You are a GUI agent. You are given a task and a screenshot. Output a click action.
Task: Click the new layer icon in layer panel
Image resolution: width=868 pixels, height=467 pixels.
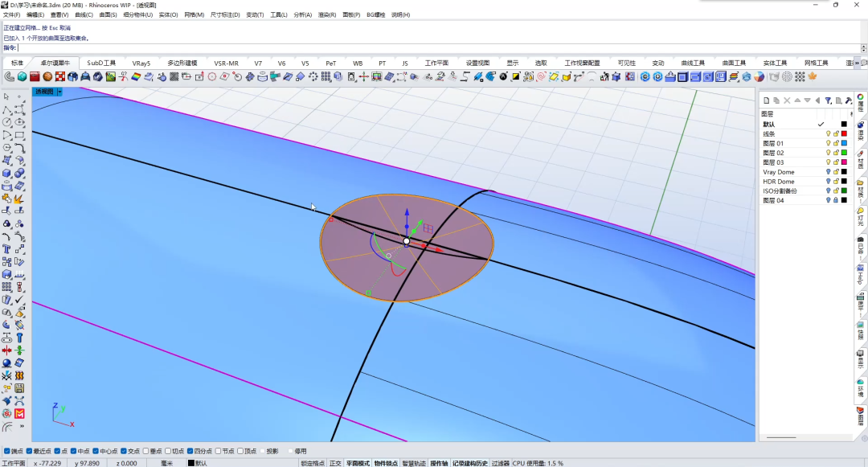[x=766, y=100]
